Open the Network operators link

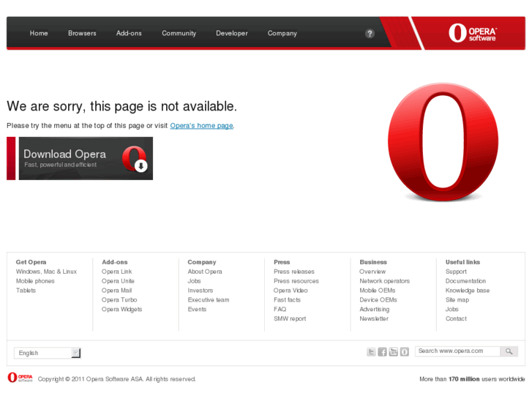385,281
